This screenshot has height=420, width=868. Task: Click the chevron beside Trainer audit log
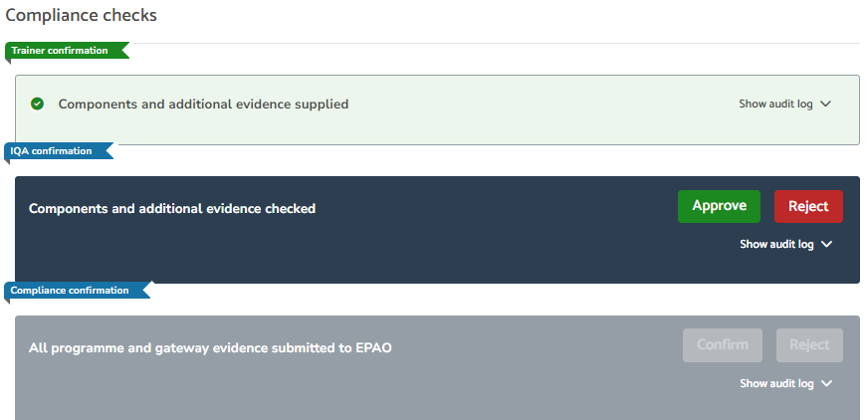click(825, 105)
